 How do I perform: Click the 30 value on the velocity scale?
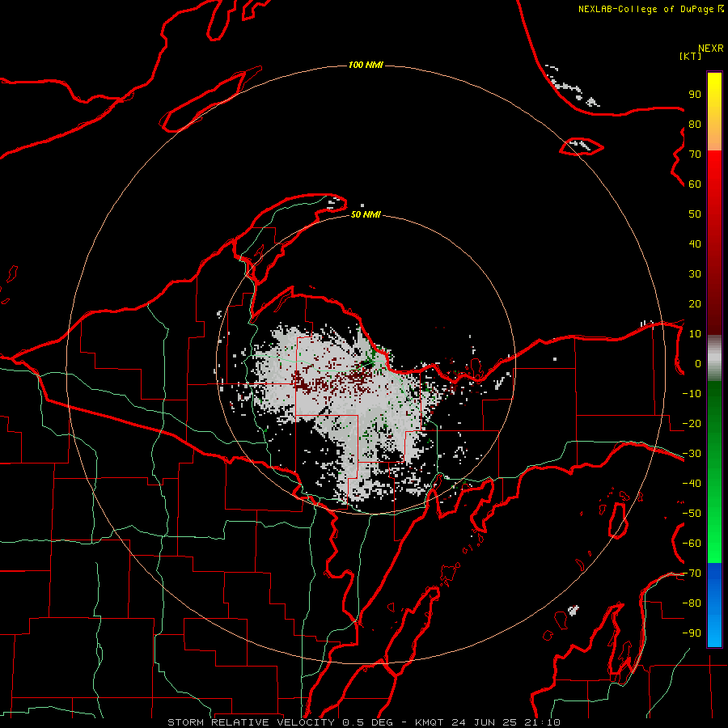[695, 274]
